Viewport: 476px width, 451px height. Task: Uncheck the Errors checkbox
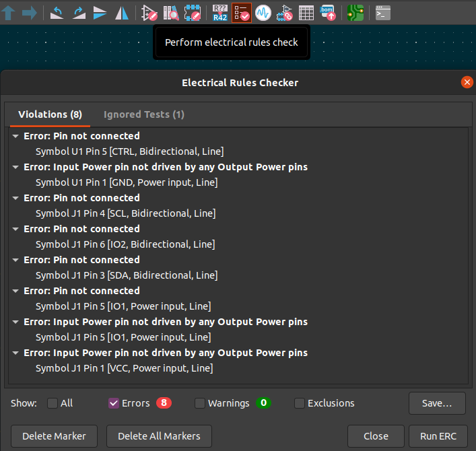coord(114,403)
